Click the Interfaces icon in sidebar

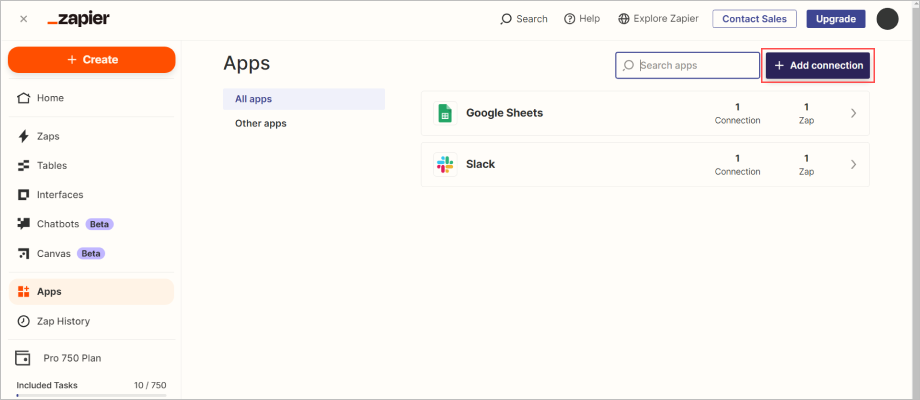tap(23, 195)
